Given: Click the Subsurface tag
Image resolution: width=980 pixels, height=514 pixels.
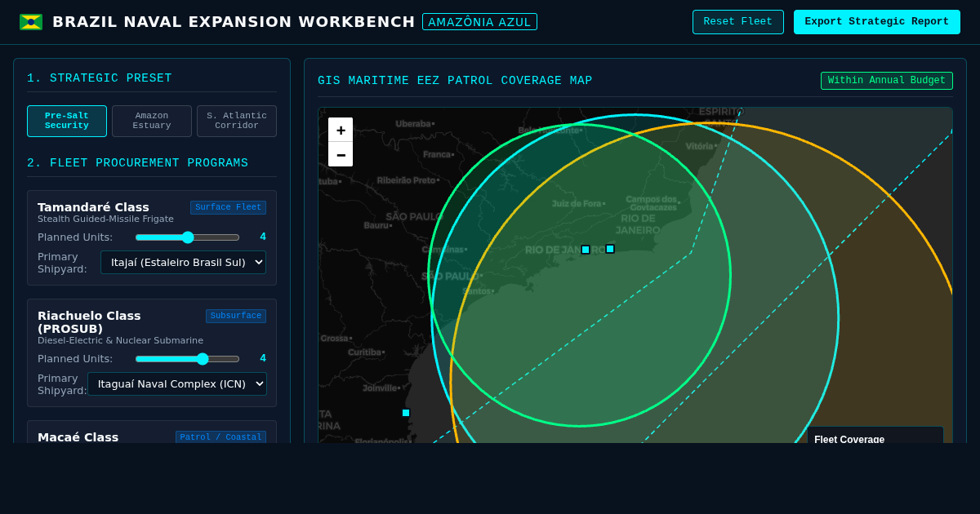Looking at the screenshot, I should point(236,316).
